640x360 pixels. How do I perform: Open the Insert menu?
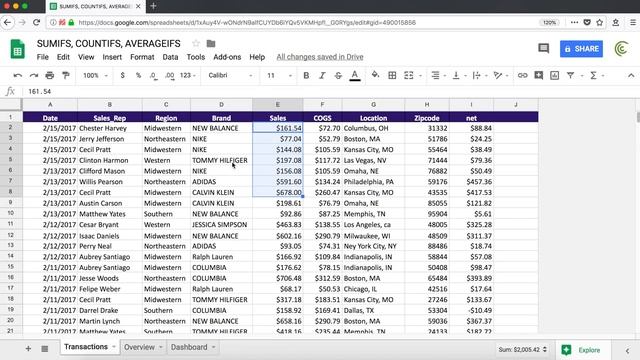point(112,57)
